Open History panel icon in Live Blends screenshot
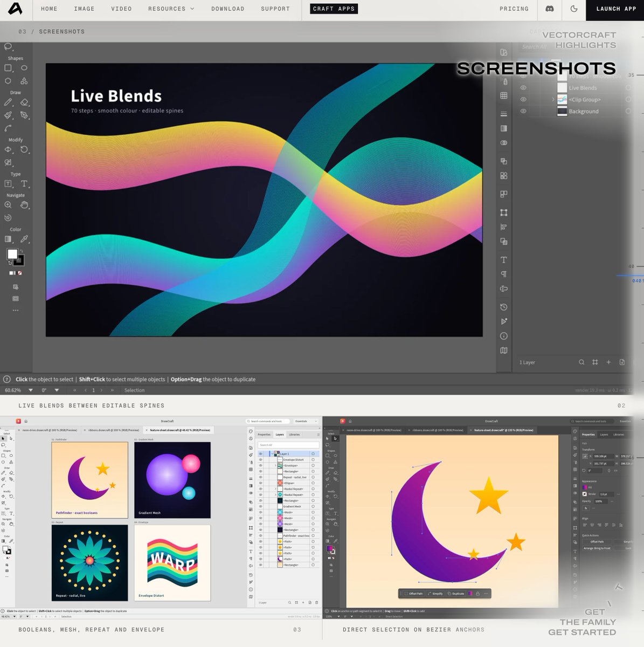This screenshot has width=644, height=647. [x=504, y=307]
